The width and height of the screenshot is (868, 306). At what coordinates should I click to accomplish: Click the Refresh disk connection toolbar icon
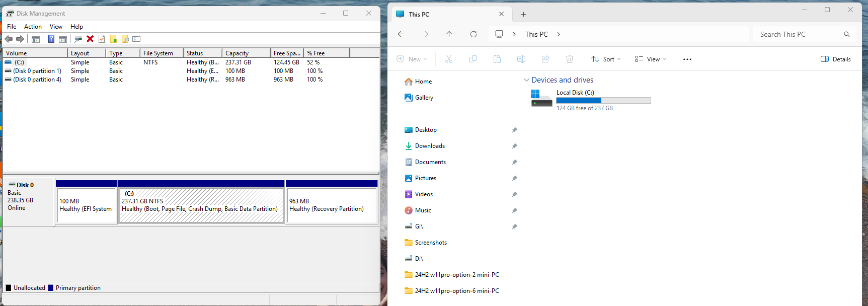pyautogui.click(x=78, y=39)
